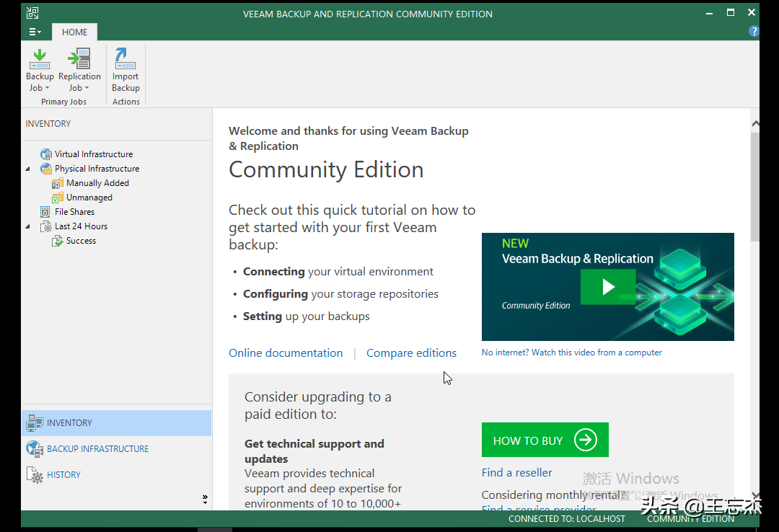The image size is (779, 532).
Task: Play the Veeam Backup & Replication video
Action: coord(608,287)
